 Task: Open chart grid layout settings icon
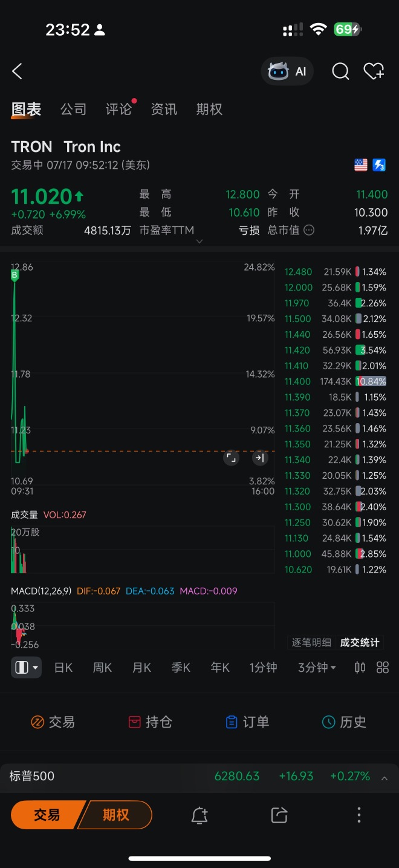click(x=383, y=668)
